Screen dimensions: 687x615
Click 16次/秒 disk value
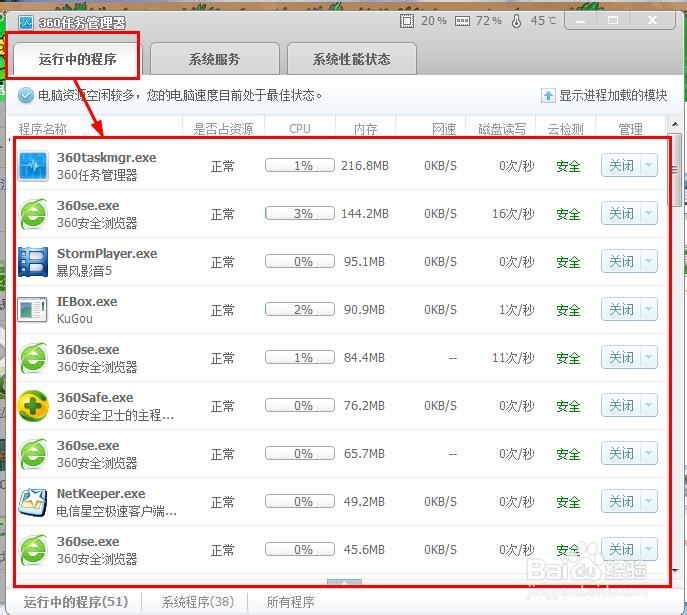(513, 214)
